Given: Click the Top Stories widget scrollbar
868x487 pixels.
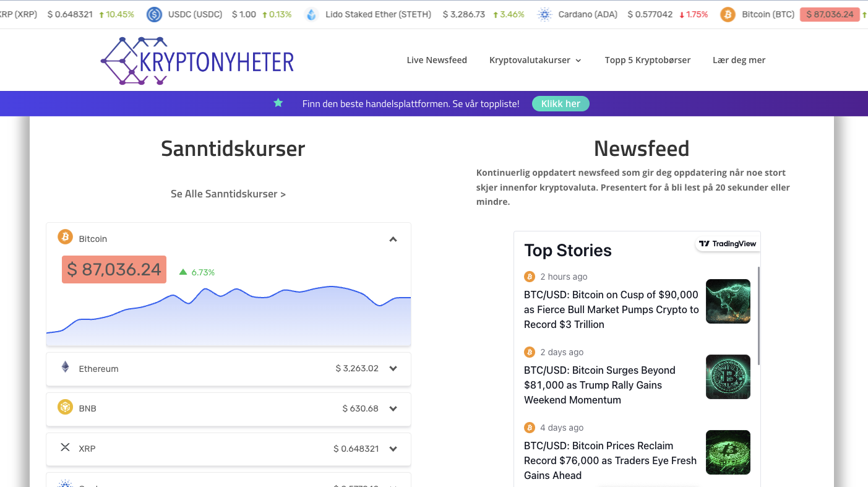Looking at the screenshot, I should [759, 316].
